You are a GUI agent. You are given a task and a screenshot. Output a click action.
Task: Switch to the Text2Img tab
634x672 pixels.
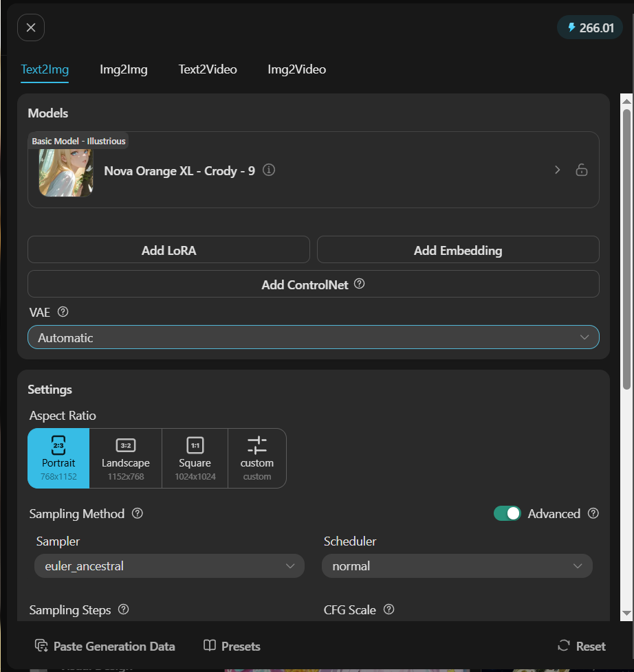pyautogui.click(x=45, y=69)
